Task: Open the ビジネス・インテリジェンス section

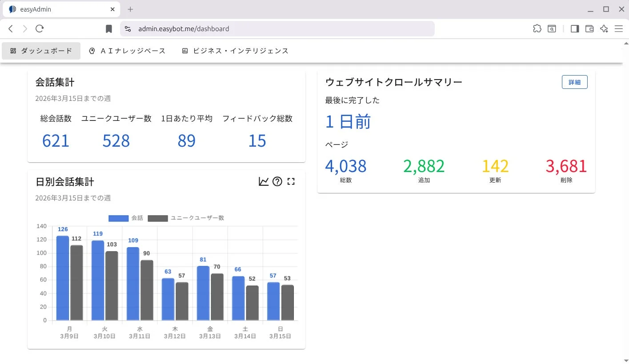Action: (235, 51)
